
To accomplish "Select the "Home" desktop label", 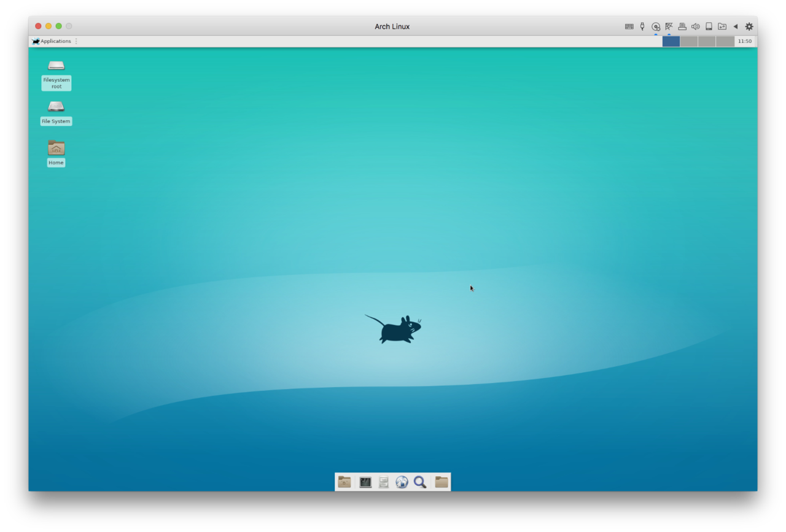I will pyautogui.click(x=56, y=163).
